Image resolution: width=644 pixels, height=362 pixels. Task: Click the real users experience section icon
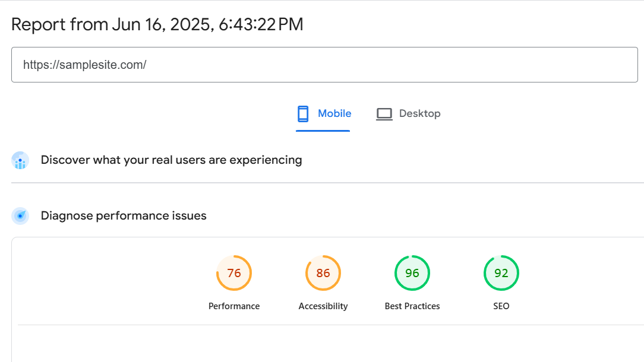pyautogui.click(x=20, y=160)
